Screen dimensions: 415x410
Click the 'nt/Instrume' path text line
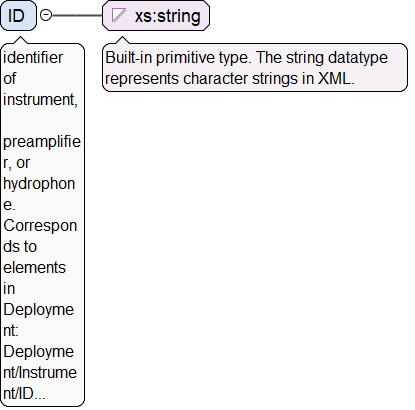tap(40, 373)
